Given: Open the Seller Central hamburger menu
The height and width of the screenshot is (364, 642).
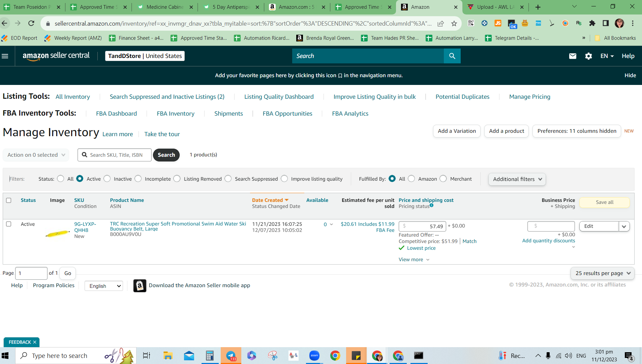Looking at the screenshot, I should coord(5,56).
